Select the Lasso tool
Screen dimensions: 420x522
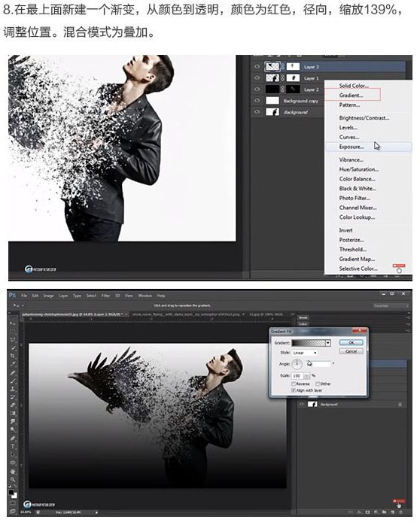12,339
